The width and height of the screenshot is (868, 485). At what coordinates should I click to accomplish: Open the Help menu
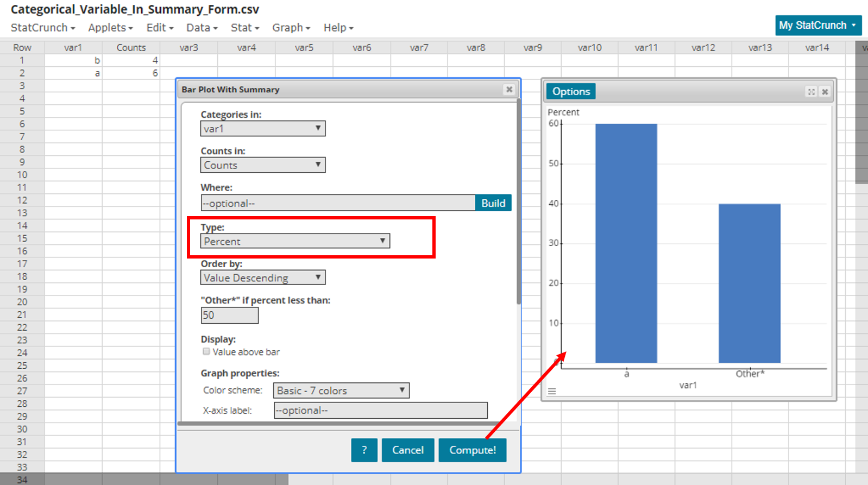[x=338, y=28]
